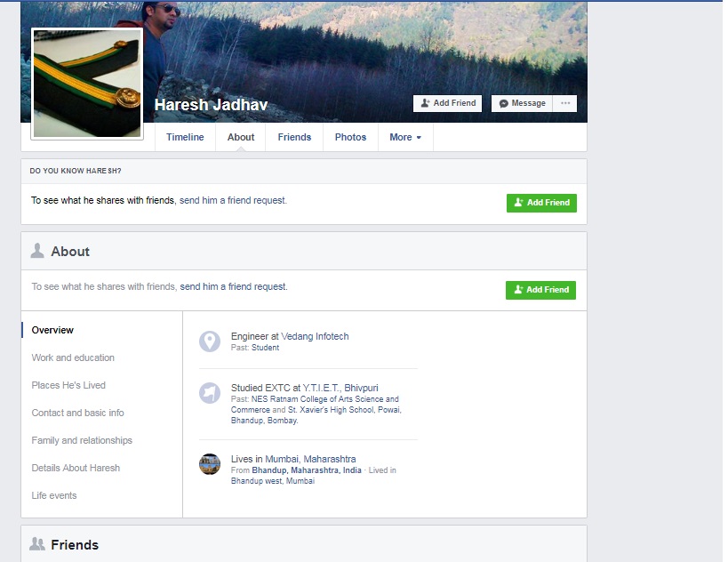Open Bhandup, Maharashtra, India link
Image resolution: width=728 pixels, height=562 pixels.
(x=307, y=470)
